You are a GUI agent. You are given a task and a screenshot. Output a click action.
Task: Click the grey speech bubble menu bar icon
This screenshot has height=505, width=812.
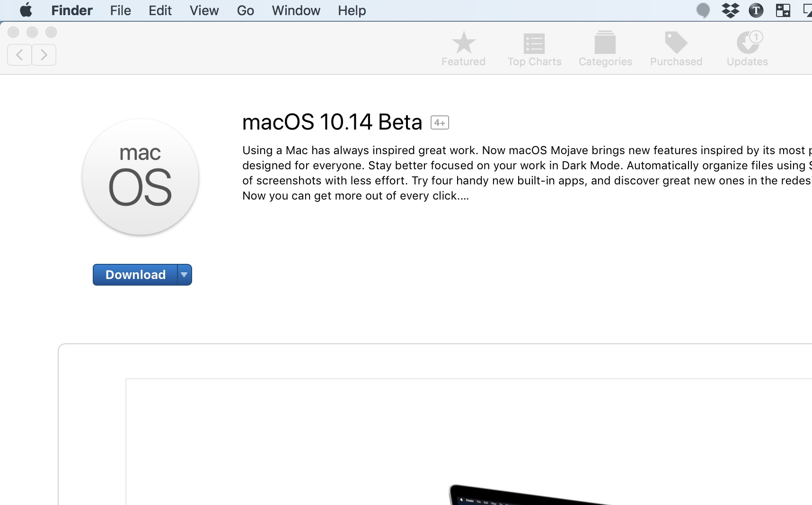pos(703,10)
